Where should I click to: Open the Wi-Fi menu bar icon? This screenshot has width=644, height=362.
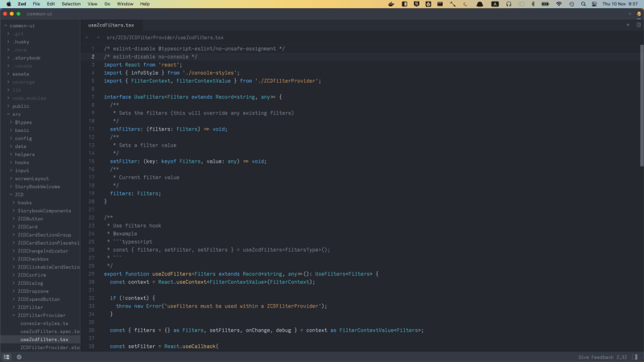[x=559, y=4]
